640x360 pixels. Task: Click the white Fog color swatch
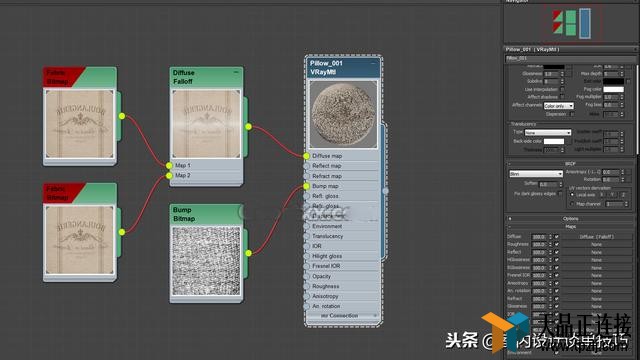pyautogui.click(x=613, y=89)
